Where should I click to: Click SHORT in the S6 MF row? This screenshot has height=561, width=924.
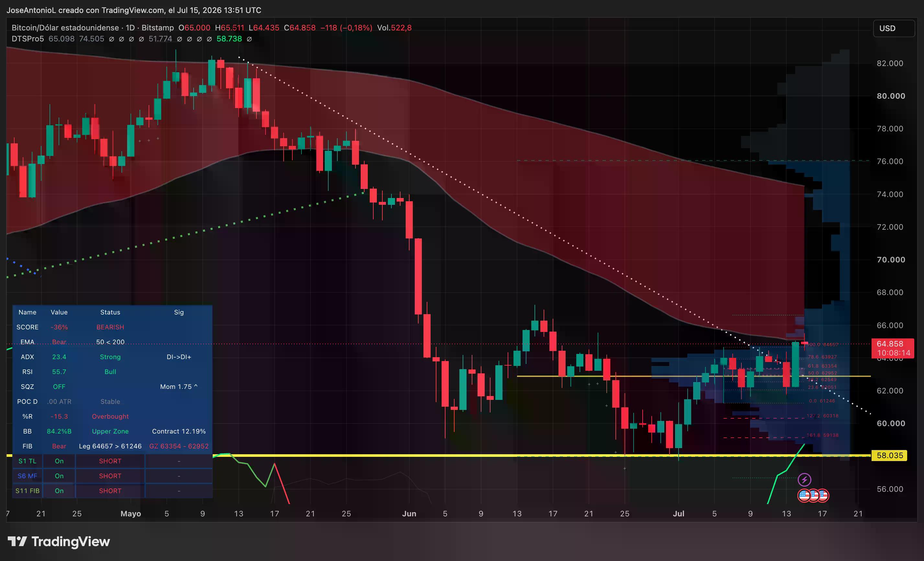click(110, 476)
